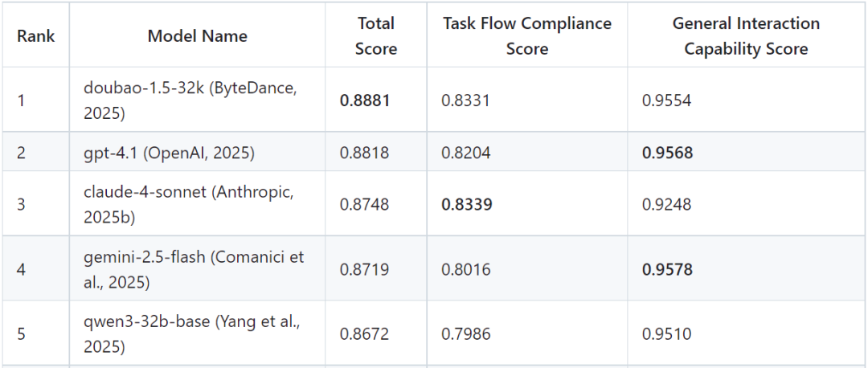Click the bold task flow score 0.8339
This screenshot has width=868, height=368.
(467, 205)
